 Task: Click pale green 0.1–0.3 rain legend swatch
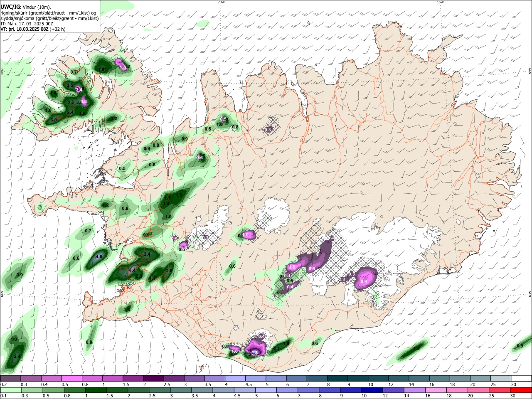[10, 390]
